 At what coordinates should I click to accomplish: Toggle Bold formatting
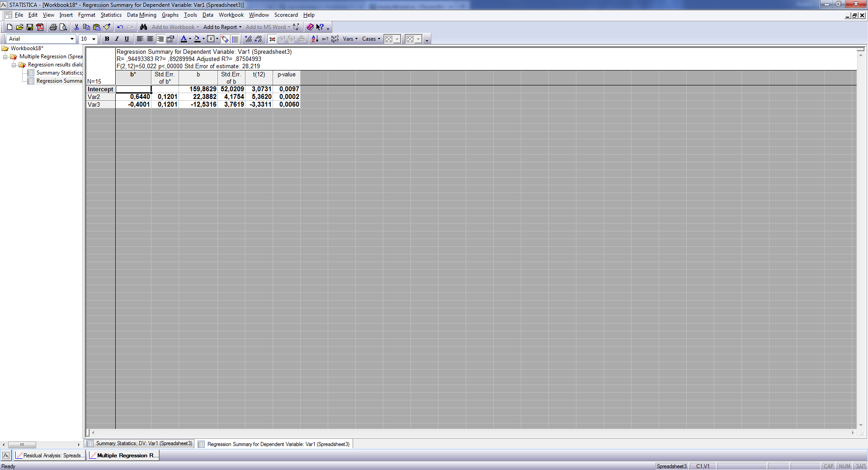click(x=107, y=39)
